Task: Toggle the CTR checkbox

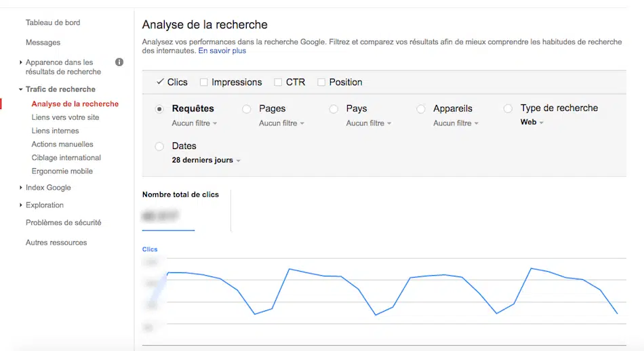Action: [x=278, y=82]
